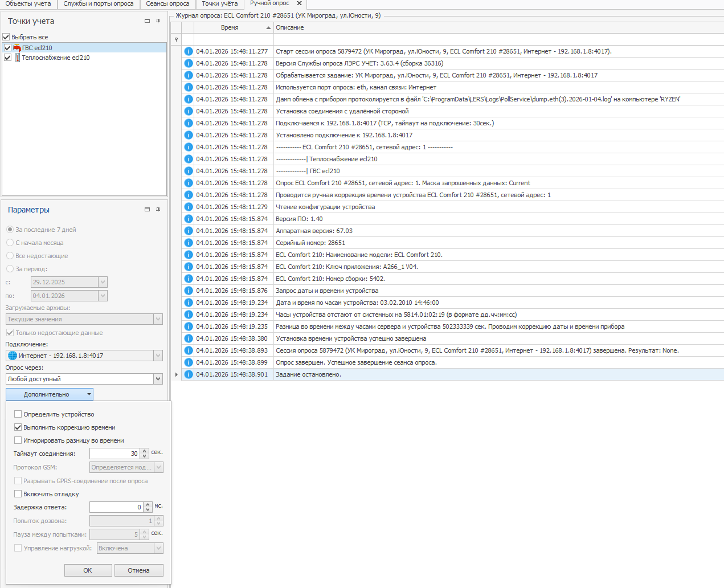Viewport: 724px width, 588px height.
Task: Maximize the Точки учета panel
Action: click(147, 21)
